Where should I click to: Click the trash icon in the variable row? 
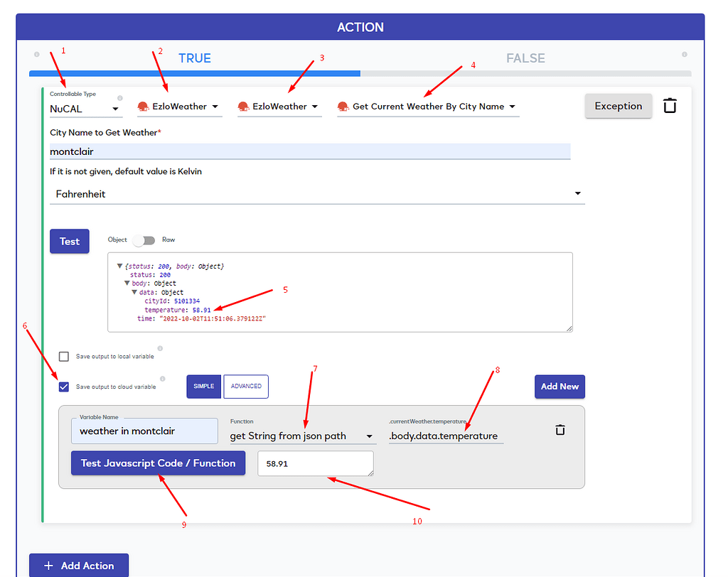(560, 429)
